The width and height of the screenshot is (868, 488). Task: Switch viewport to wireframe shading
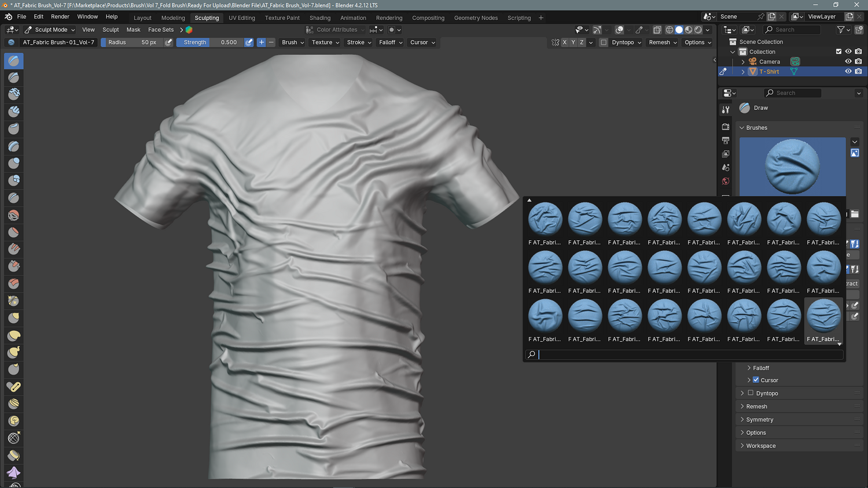670,29
